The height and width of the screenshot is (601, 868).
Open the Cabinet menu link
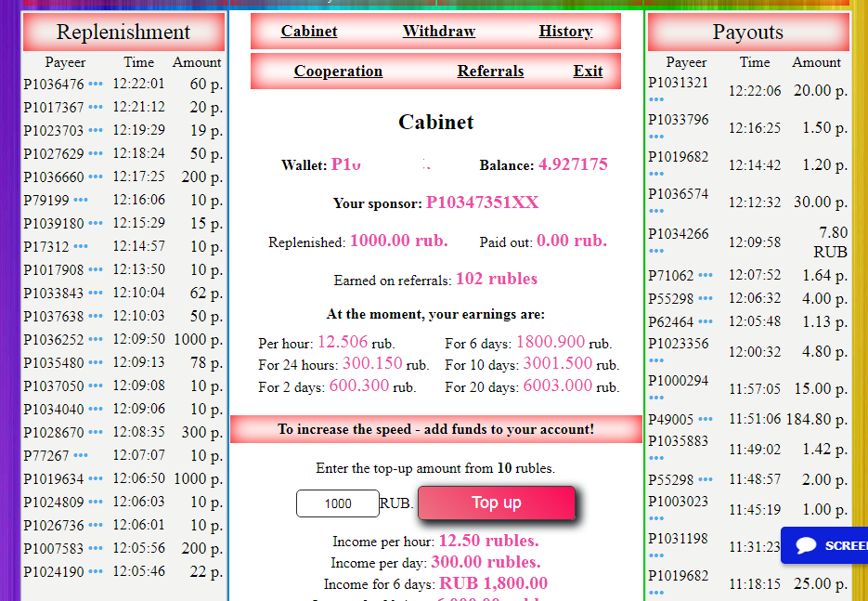point(309,32)
